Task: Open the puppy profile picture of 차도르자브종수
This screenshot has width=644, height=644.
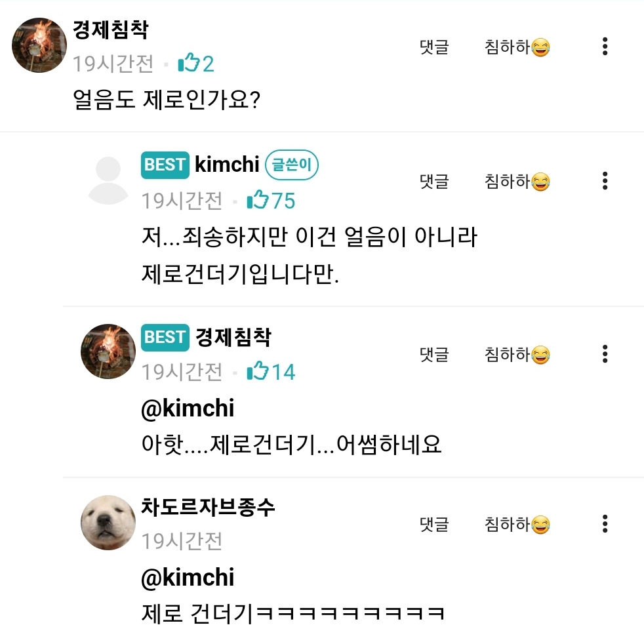Action: [x=108, y=523]
